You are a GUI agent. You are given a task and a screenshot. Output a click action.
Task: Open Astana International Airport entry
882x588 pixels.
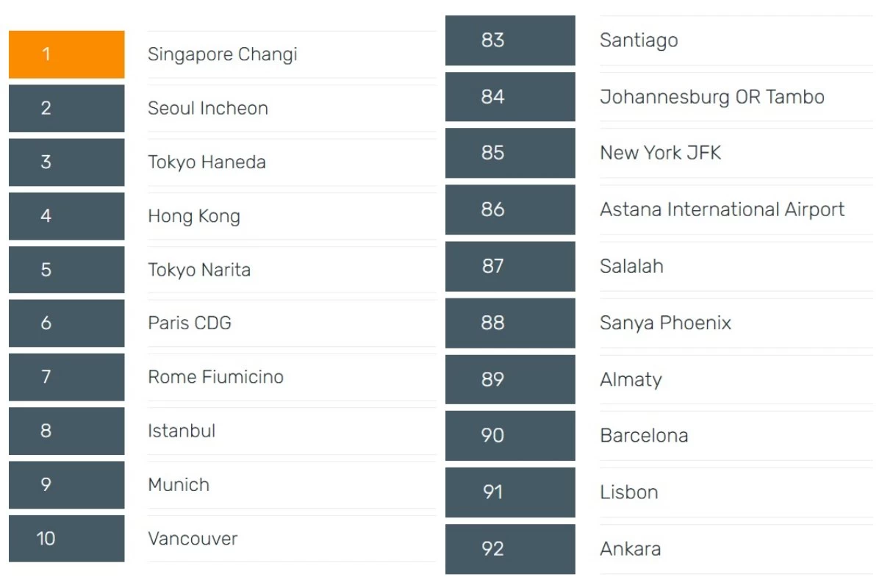pos(722,209)
